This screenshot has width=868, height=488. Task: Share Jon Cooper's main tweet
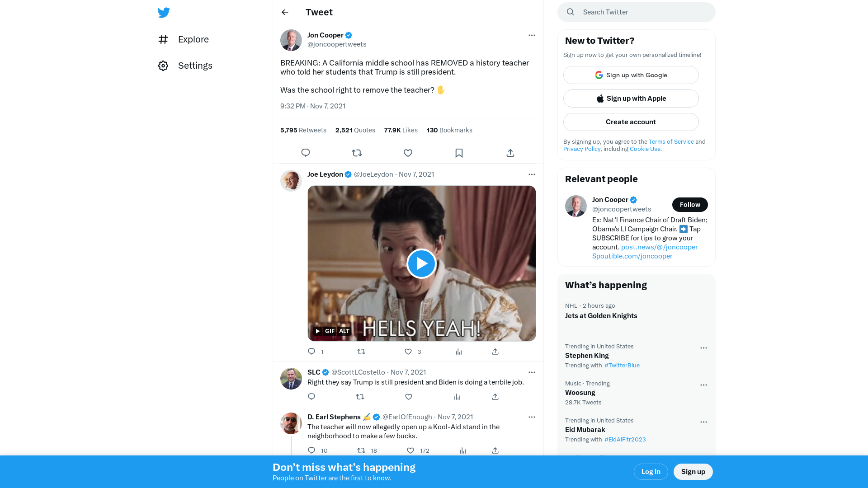(510, 153)
